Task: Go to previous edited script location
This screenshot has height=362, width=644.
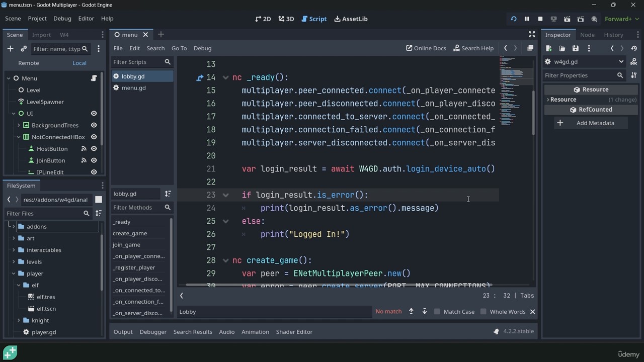Action: coord(505,48)
